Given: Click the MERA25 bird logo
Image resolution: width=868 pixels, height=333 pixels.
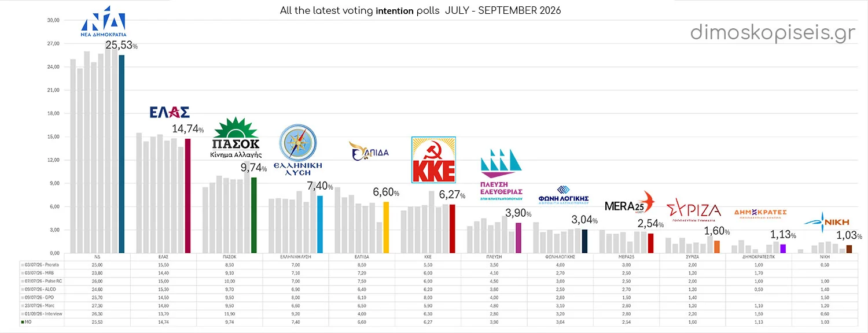Looking at the screenshot, I should (x=630, y=203).
